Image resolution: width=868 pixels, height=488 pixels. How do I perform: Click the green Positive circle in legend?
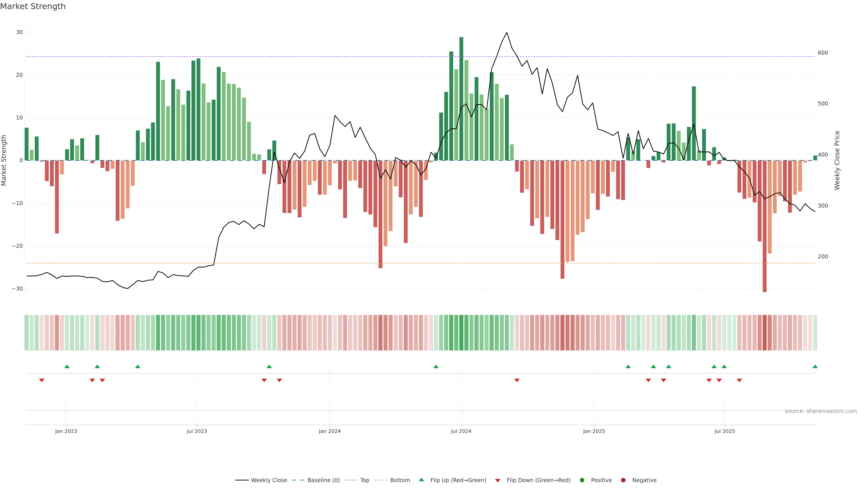[582, 480]
